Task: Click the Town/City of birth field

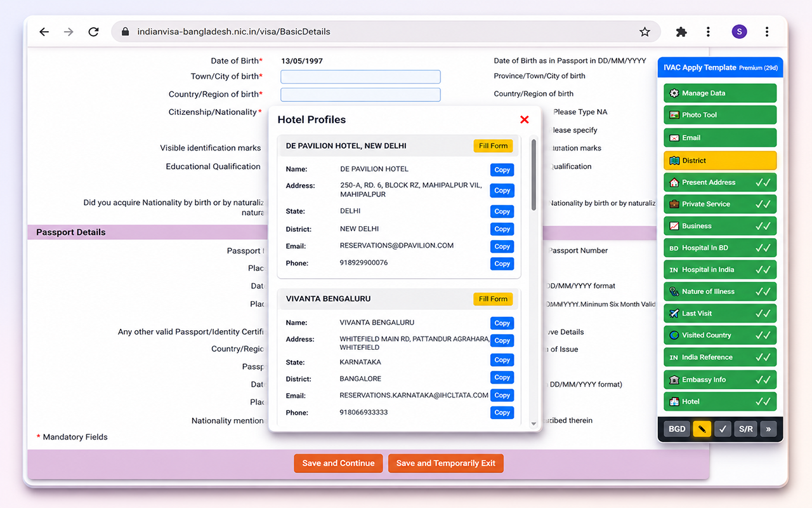Action: click(x=360, y=77)
